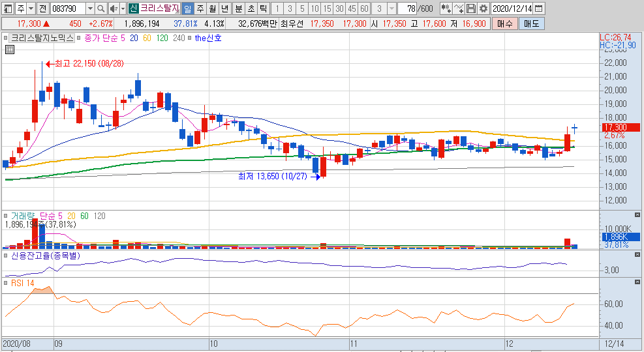Click the 매수 buy button
Viewport: 644px width, 352px height.
pyautogui.click(x=504, y=24)
